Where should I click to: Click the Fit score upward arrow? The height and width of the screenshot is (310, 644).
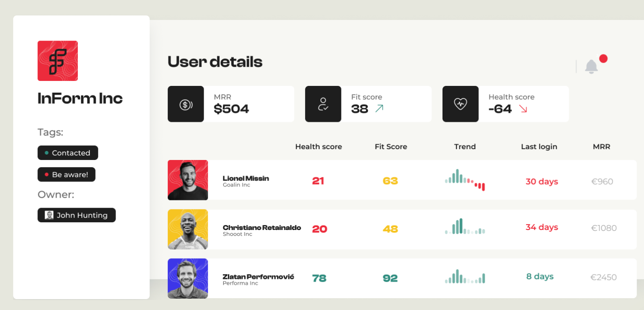(x=379, y=109)
